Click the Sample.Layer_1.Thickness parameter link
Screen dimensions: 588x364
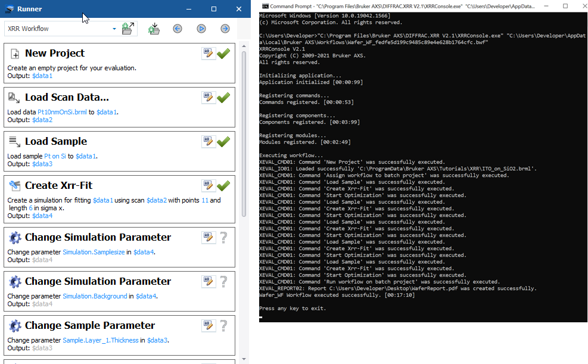click(x=101, y=340)
